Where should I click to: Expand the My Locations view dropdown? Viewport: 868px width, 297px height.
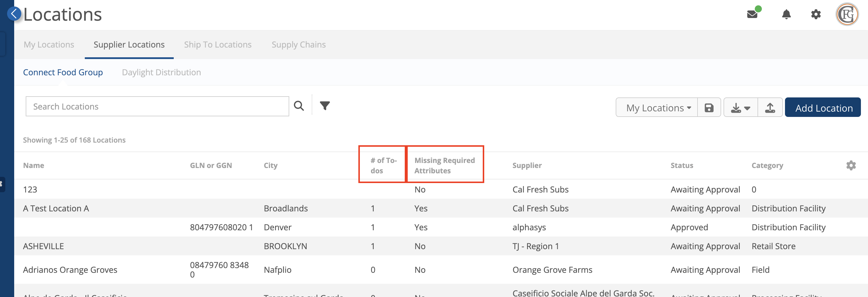click(656, 108)
